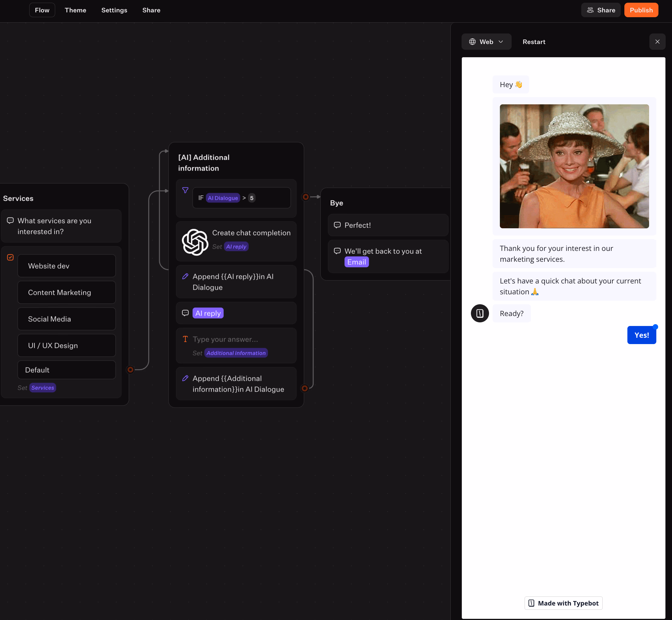Click Restart in the preview panel
Viewport: 672px width, 620px height.
(534, 42)
